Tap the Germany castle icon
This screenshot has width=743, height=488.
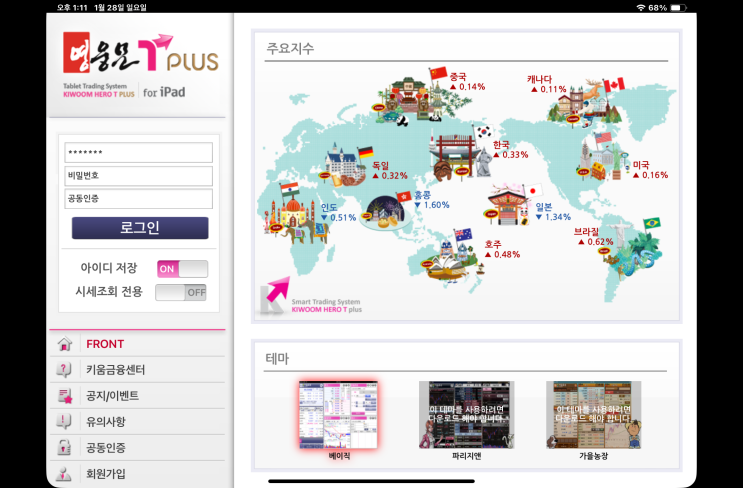346,166
